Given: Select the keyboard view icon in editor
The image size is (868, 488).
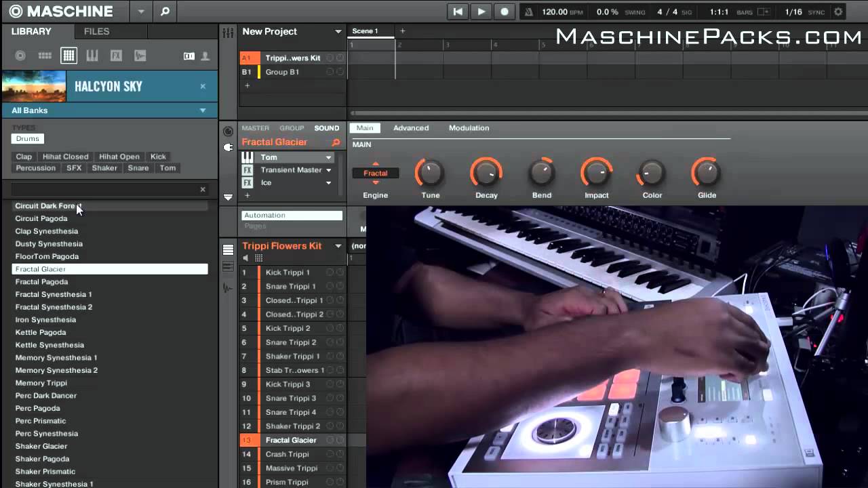Looking at the screenshot, I should pos(228,267).
